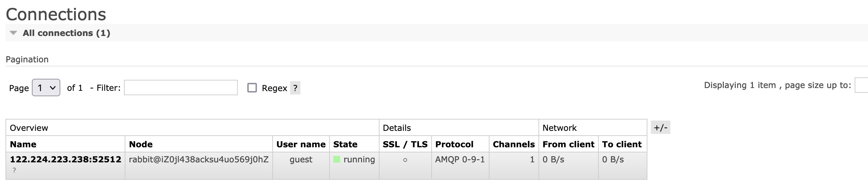This screenshot has width=868, height=187.
Task: Sort by the Channels column header
Action: [x=513, y=144]
